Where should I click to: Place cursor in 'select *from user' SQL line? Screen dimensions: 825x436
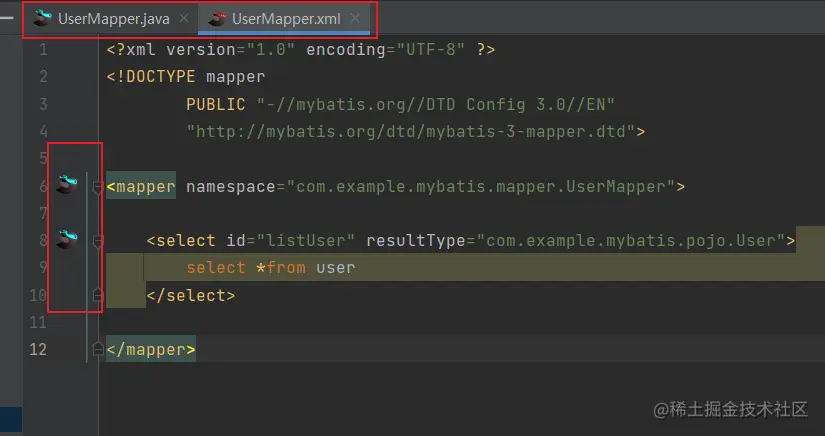(x=270, y=268)
